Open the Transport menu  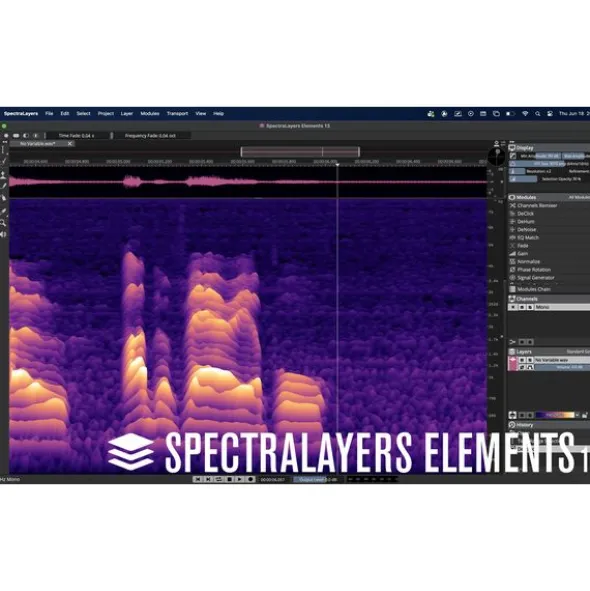pyautogui.click(x=177, y=113)
